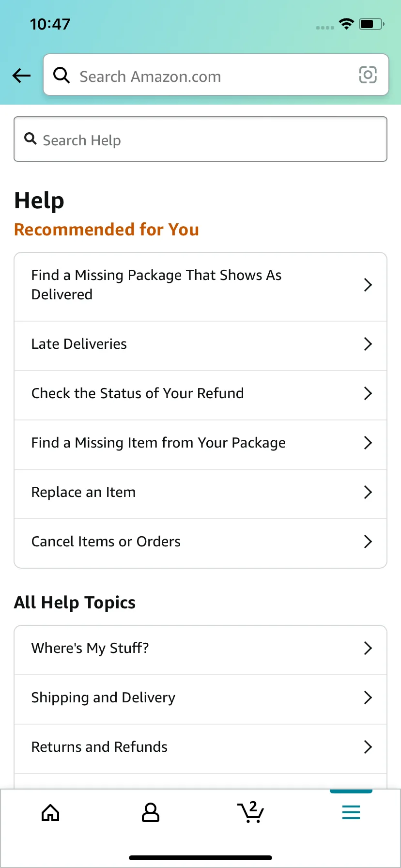401x868 pixels.
Task: Open Returns and Refunds topic
Action: (99, 747)
